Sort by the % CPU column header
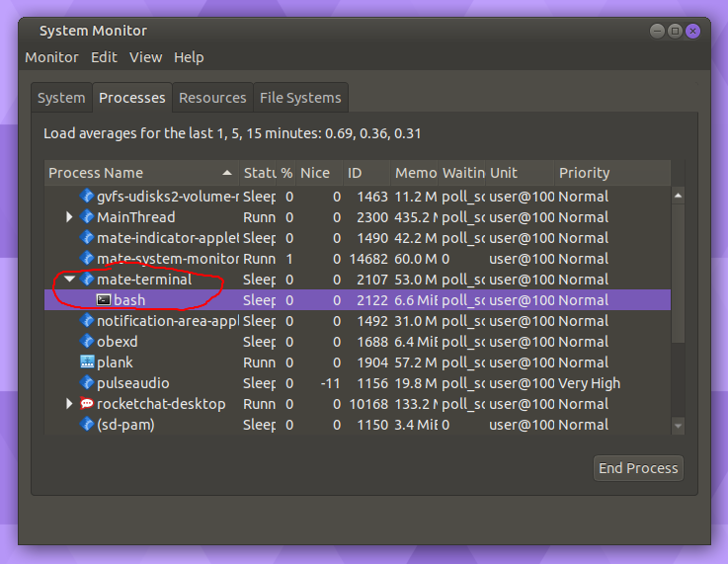Viewport: 728px width, 564px height. click(x=286, y=173)
